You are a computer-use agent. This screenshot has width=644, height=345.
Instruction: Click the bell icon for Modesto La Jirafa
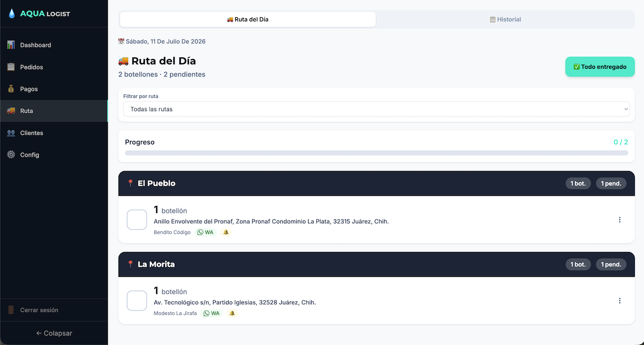pyautogui.click(x=232, y=313)
